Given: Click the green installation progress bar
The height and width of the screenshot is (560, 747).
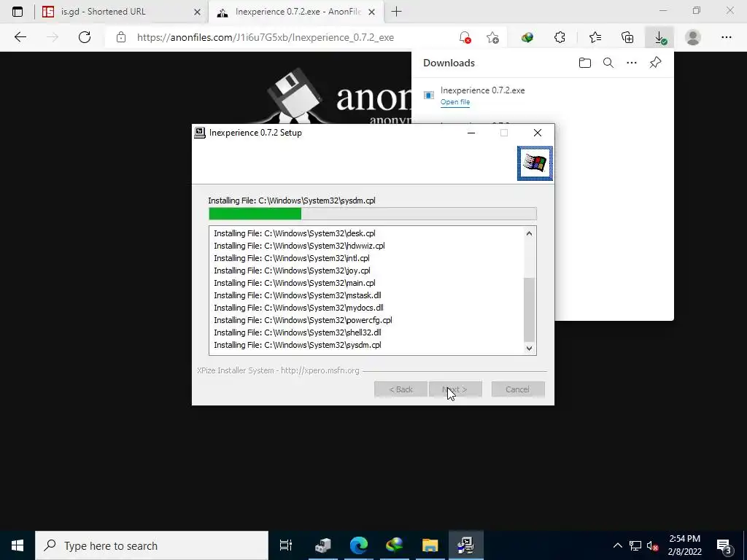Looking at the screenshot, I should click(x=373, y=214).
